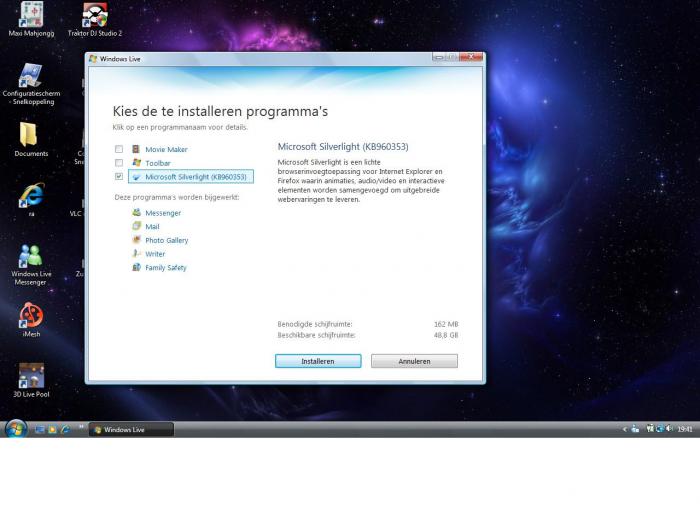Click the network tray icon
The height and width of the screenshot is (518, 700).
click(x=660, y=429)
